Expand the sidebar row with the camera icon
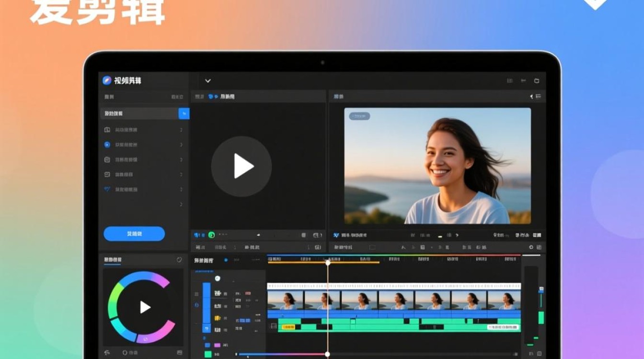This screenshot has width=644, height=359. click(x=181, y=159)
